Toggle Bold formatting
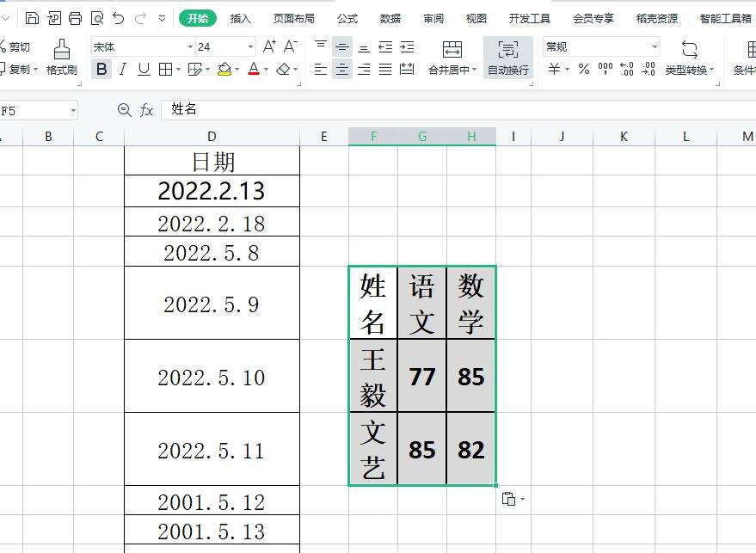 (x=101, y=69)
